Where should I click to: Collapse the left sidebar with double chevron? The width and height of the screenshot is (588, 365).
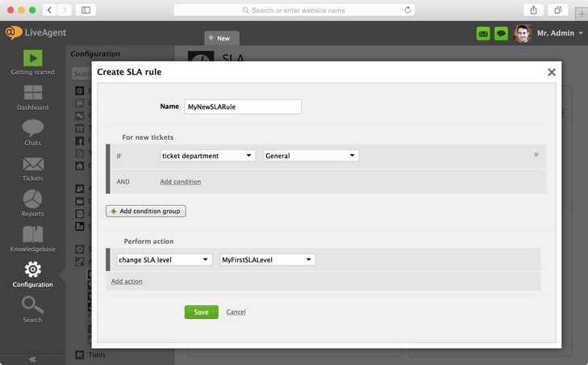pos(32,359)
